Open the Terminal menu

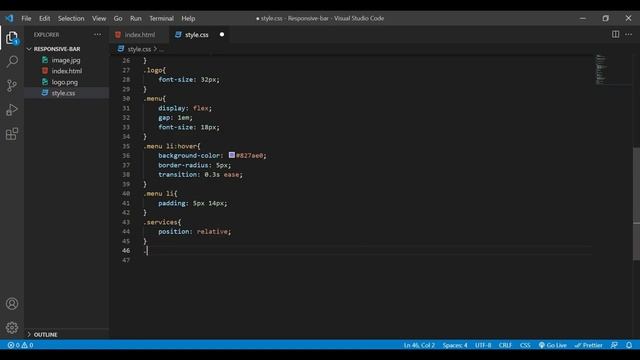tap(161, 18)
